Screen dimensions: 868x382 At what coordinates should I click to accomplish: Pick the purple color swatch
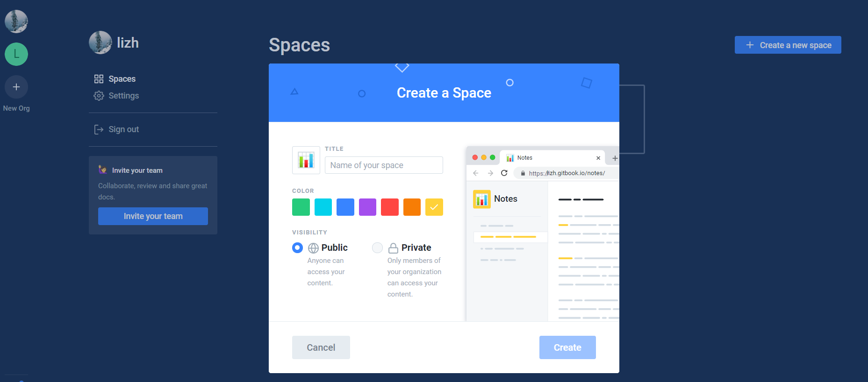coord(367,207)
